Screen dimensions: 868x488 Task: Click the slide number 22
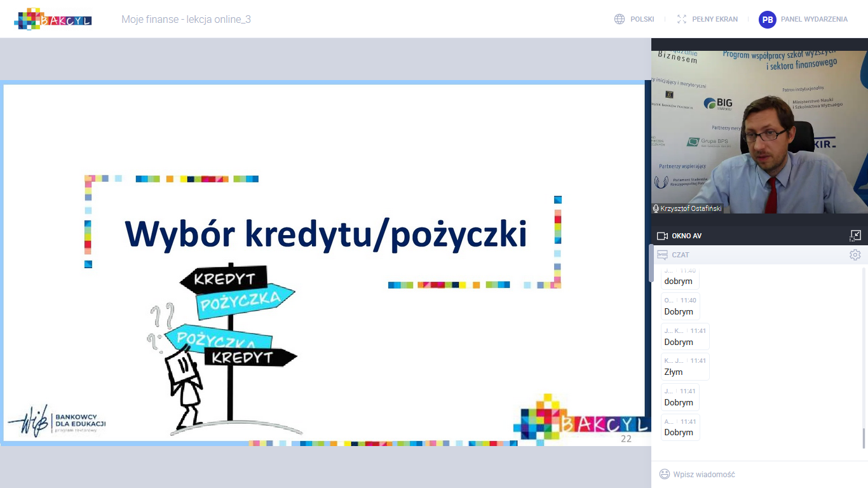(626, 438)
